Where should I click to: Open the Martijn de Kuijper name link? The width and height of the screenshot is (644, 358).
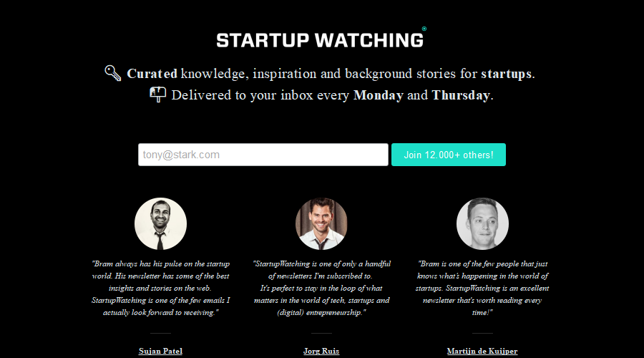coord(482,351)
